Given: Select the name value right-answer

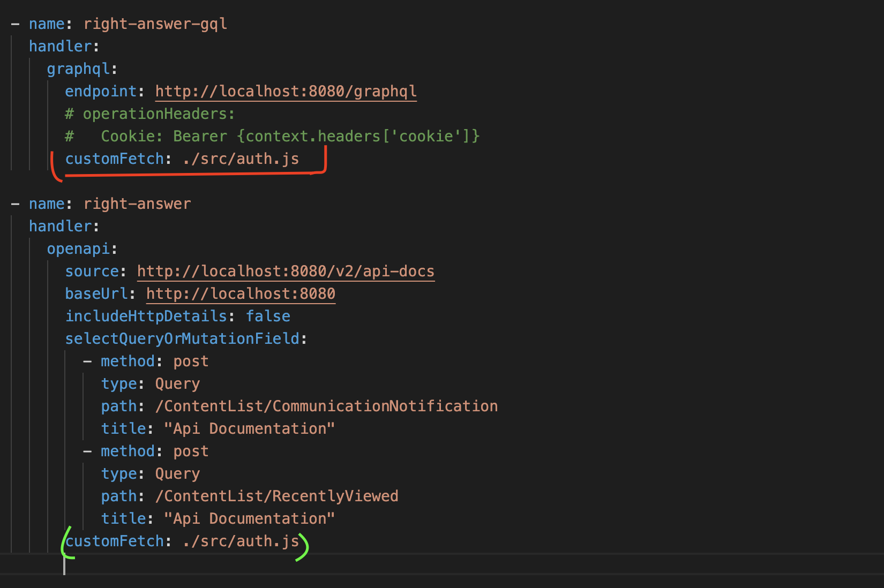Looking at the screenshot, I should pos(137,203).
